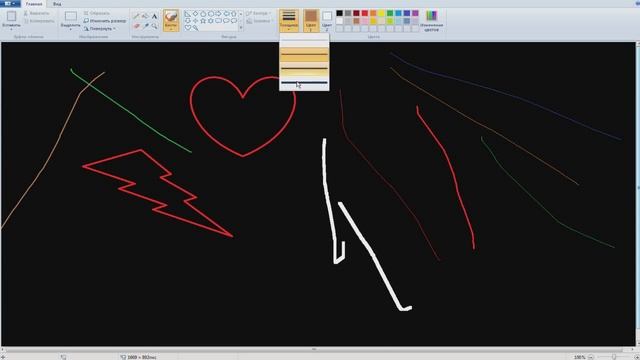Choose the pentagon shape
640x360 pixels.
(x=203, y=14)
